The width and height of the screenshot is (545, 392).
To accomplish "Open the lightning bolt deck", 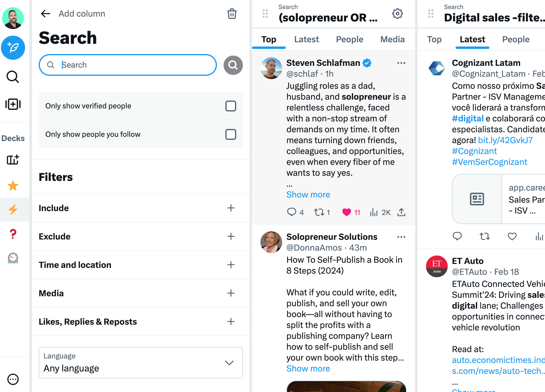I will pyautogui.click(x=13, y=209).
